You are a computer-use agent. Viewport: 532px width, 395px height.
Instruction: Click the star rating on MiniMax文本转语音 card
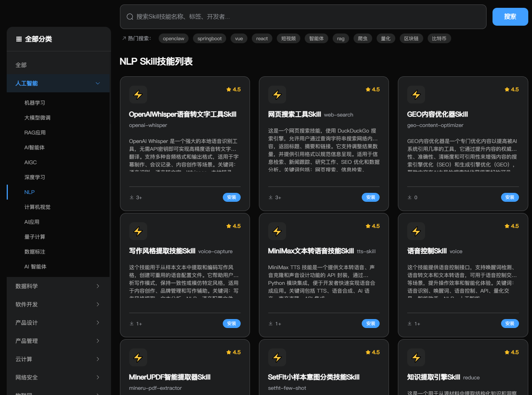coord(373,226)
